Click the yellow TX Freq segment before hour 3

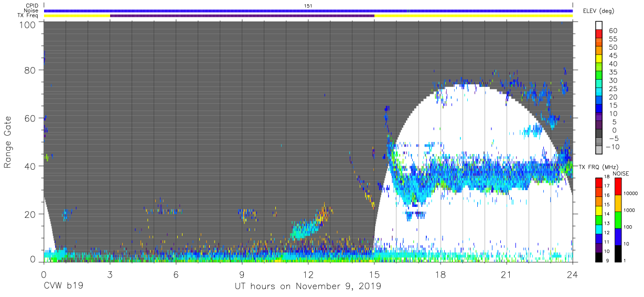tap(77, 16)
